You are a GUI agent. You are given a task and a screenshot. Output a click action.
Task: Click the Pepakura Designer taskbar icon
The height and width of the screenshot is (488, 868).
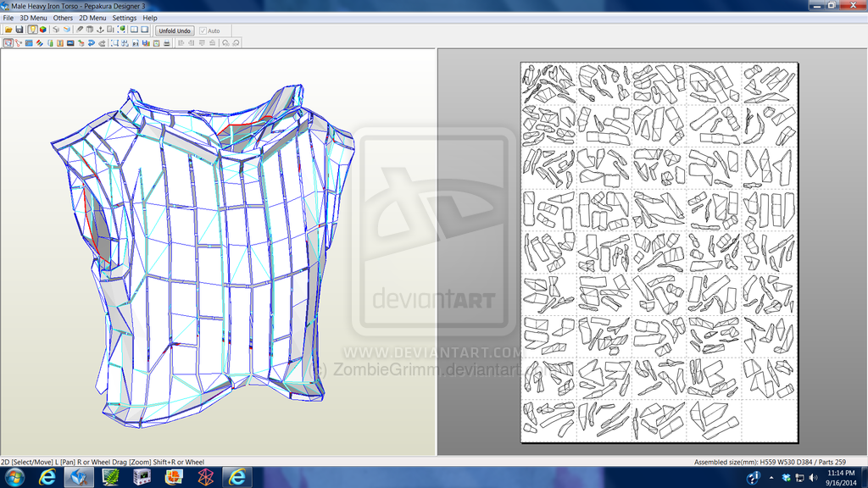(79, 477)
